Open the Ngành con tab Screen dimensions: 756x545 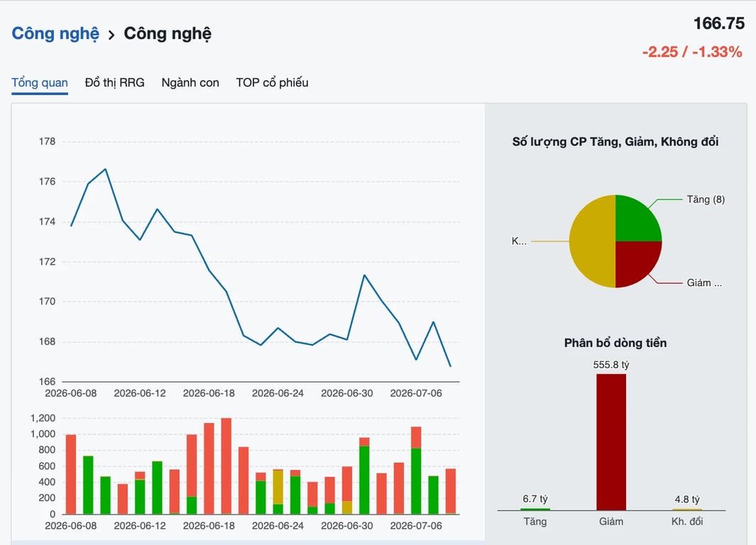190,83
